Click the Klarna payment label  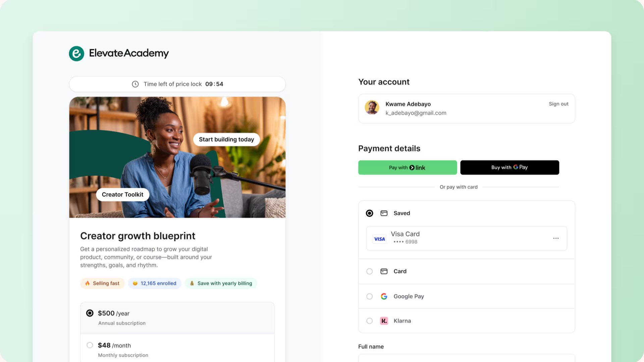(x=402, y=321)
